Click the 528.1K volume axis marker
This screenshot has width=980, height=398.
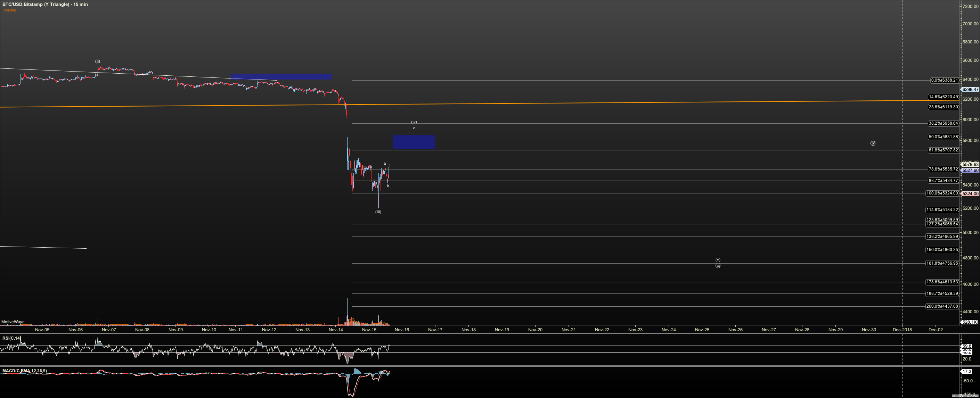pyautogui.click(x=969, y=322)
